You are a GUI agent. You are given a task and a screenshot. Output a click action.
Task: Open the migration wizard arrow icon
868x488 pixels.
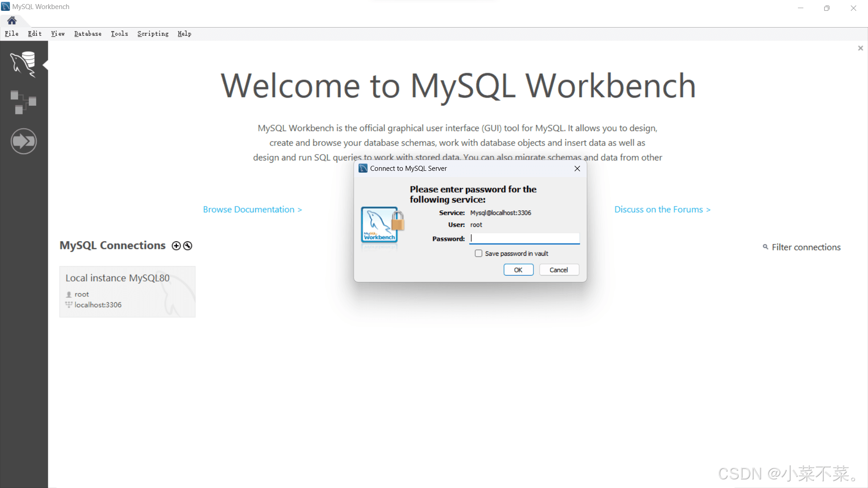pos(24,141)
